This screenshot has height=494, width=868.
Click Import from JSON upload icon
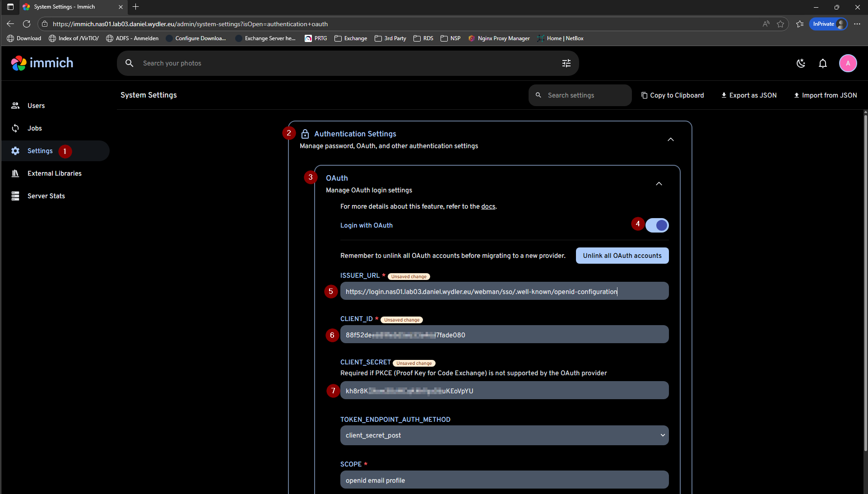pos(796,95)
